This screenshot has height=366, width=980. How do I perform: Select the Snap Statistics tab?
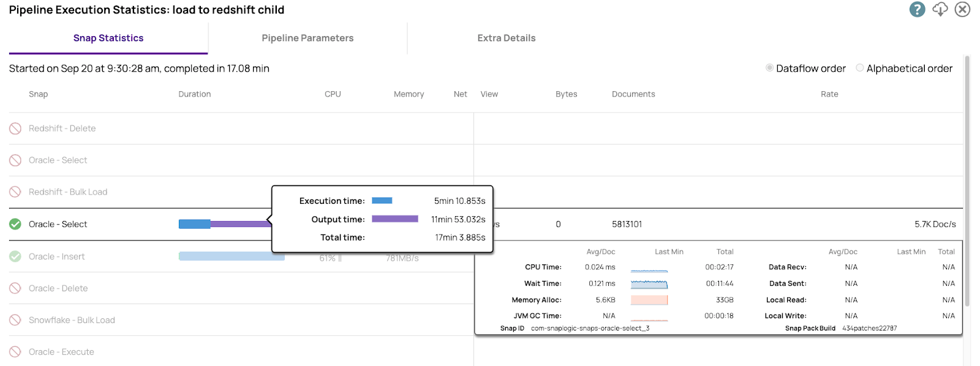pyautogui.click(x=108, y=38)
